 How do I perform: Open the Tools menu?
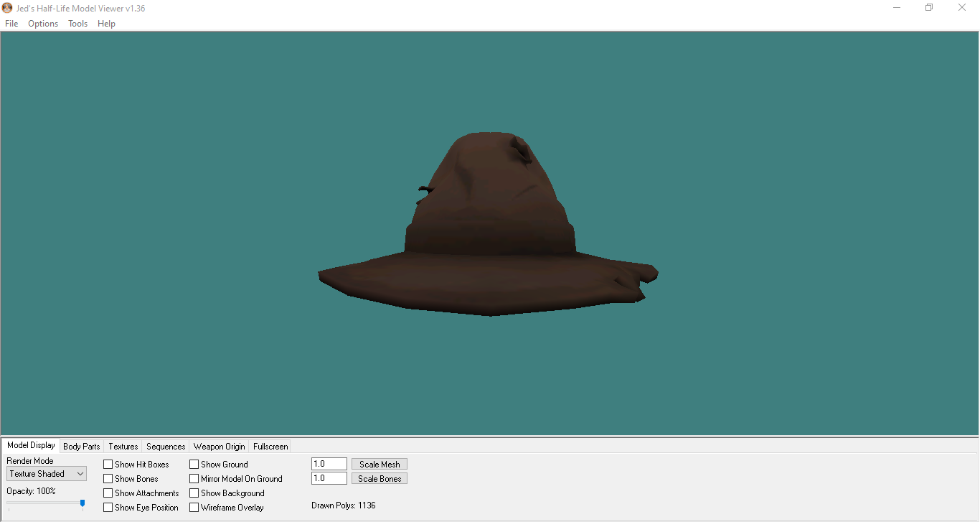click(77, 24)
